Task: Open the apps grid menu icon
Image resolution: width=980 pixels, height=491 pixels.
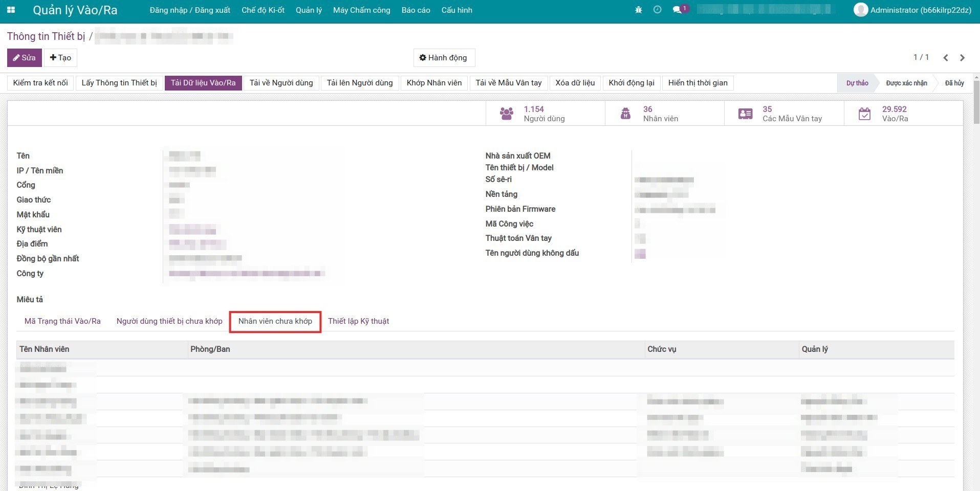Action: coord(11,10)
